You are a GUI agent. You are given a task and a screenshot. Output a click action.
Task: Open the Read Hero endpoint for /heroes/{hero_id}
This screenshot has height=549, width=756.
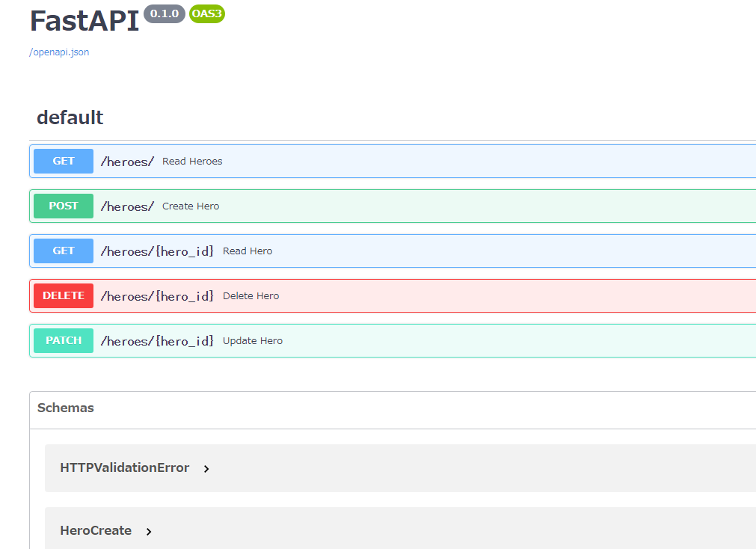[299, 251]
